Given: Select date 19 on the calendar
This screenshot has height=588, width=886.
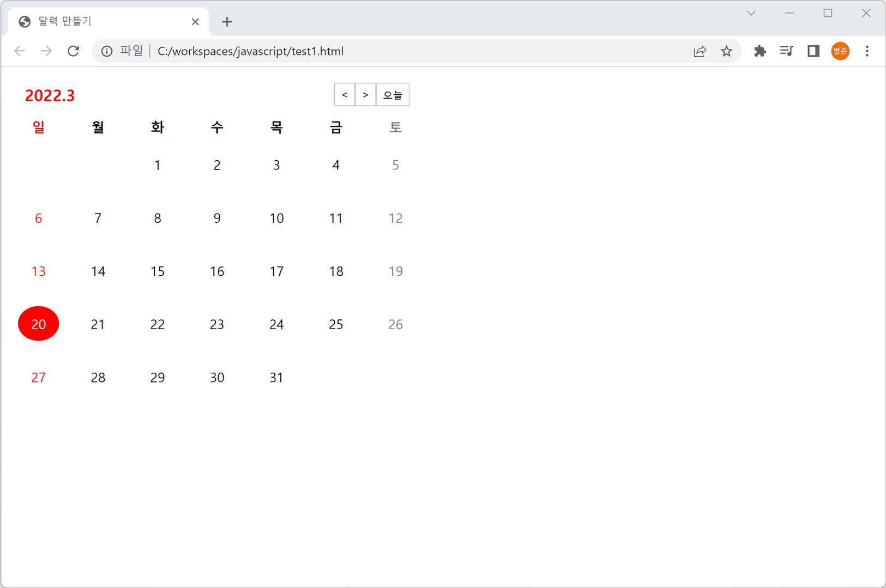Looking at the screenshot, I should [x=395, y=271].
